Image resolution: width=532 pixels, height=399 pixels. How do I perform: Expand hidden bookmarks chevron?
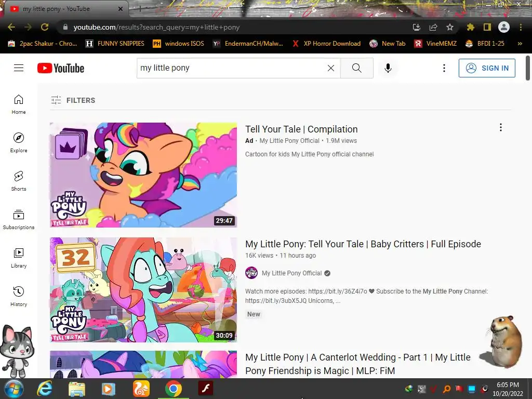(x=520, y=44)
